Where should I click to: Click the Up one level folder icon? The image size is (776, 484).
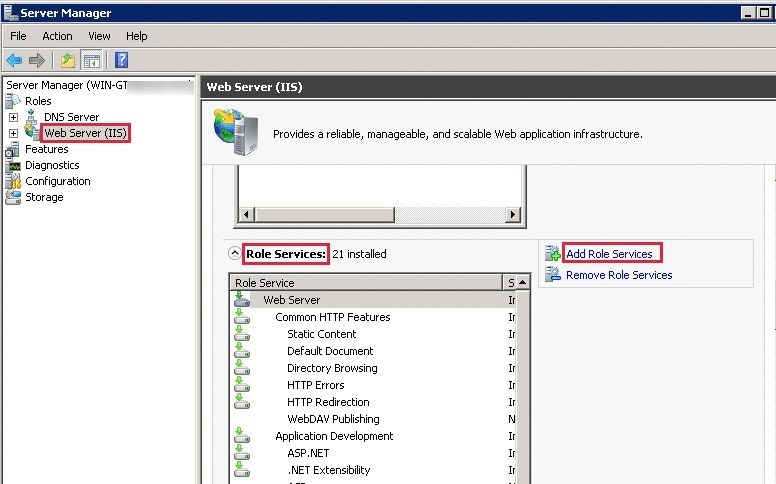pyautogui.click(x=68, y=60)
